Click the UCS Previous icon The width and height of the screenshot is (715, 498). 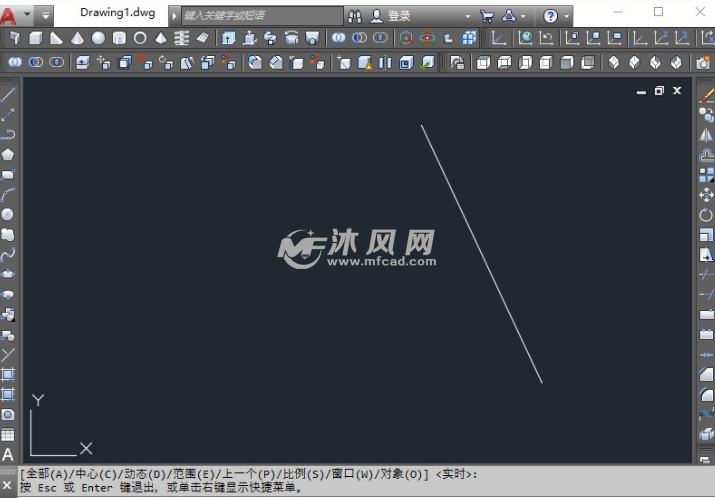(x=546, y=38)
